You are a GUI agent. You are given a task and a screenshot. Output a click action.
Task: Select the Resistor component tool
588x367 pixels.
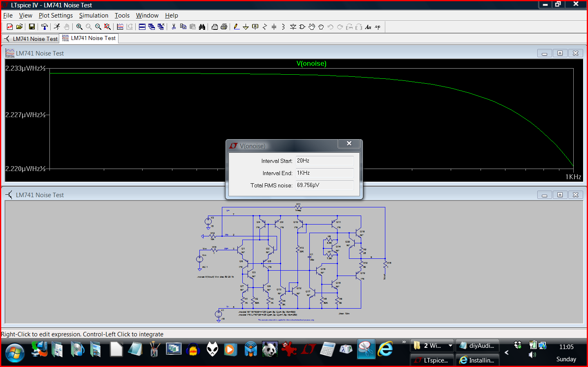coord(264,27)
